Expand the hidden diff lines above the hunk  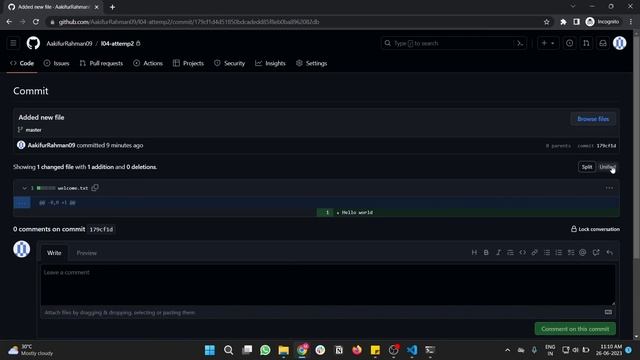click(x=22, y=202)
